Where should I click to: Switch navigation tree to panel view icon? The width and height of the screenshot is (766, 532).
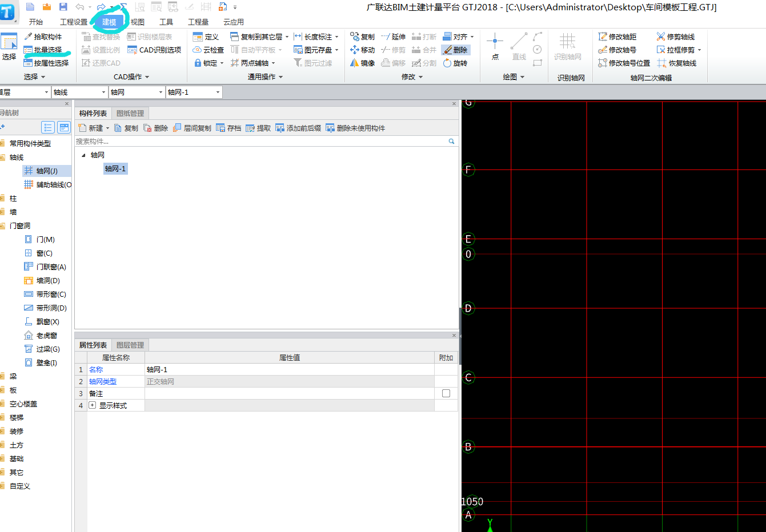[x=64, y=127]
